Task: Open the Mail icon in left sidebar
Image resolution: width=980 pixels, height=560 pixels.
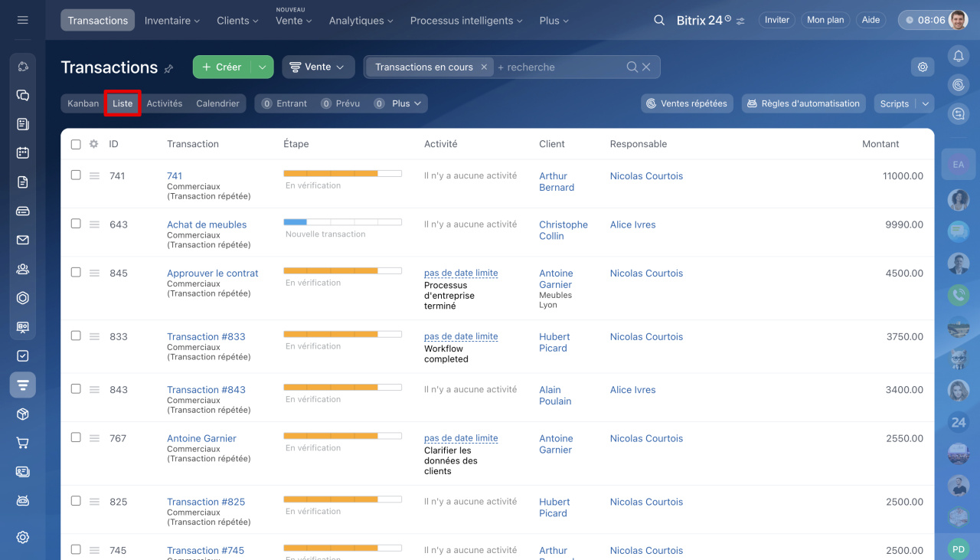Action: click(22, 240)
